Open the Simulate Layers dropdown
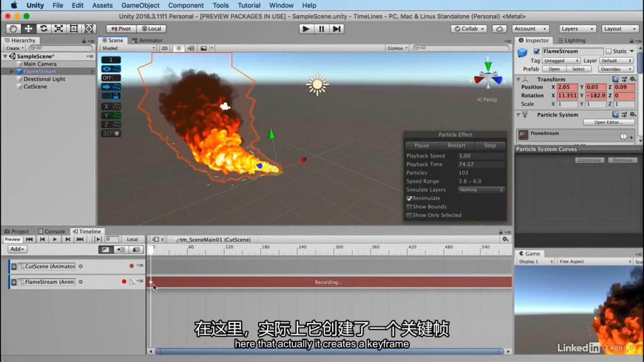This screenshot has height=362, width=644. (x=480, y=190)
